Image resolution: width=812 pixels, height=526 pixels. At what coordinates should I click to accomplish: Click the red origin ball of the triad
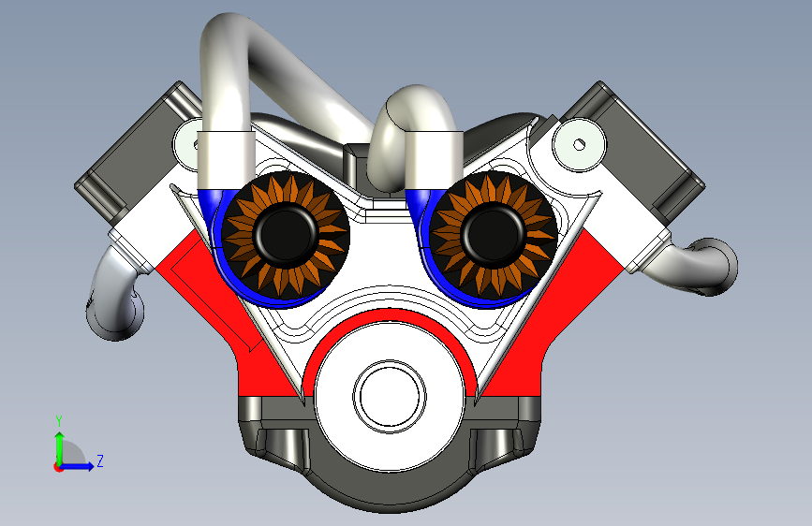(58, 467)
